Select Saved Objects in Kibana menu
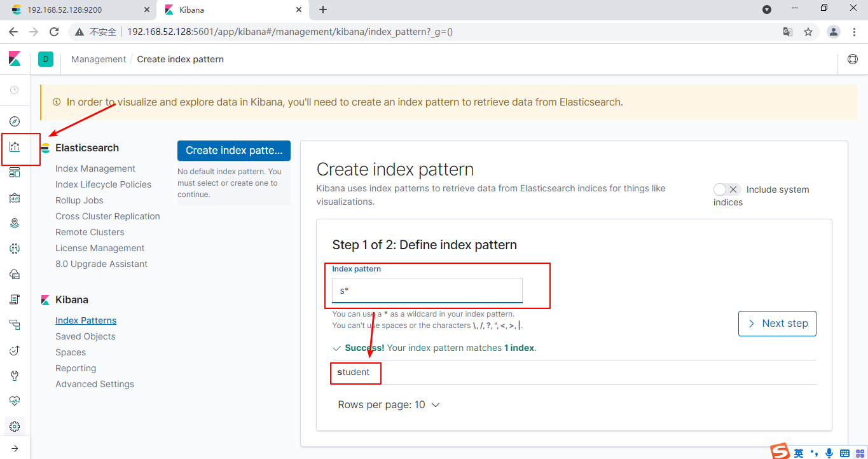Image resolution: width=868 pixels, height=459 pixels. coord(85,336)
